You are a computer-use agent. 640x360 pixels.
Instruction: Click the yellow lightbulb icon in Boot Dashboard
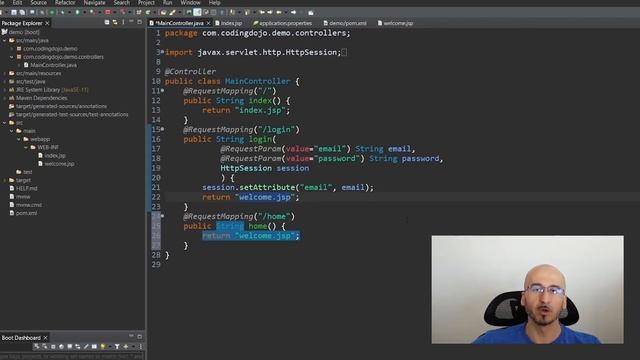click(102, 347)
